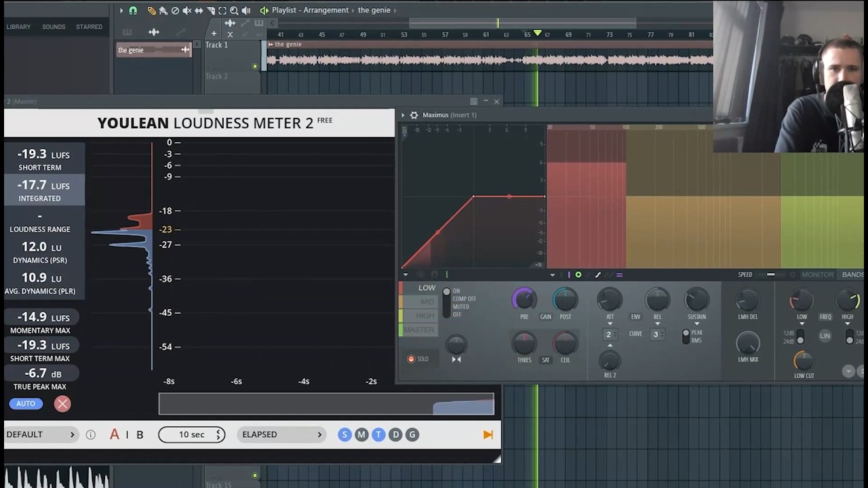The image size is (868, 488).
Task: Click the red reset X button
Action: tap(62, 404)
